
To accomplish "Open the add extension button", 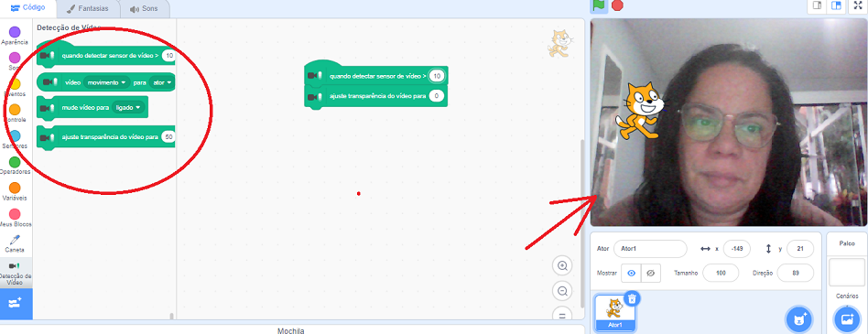I will (x=16, y=303).
